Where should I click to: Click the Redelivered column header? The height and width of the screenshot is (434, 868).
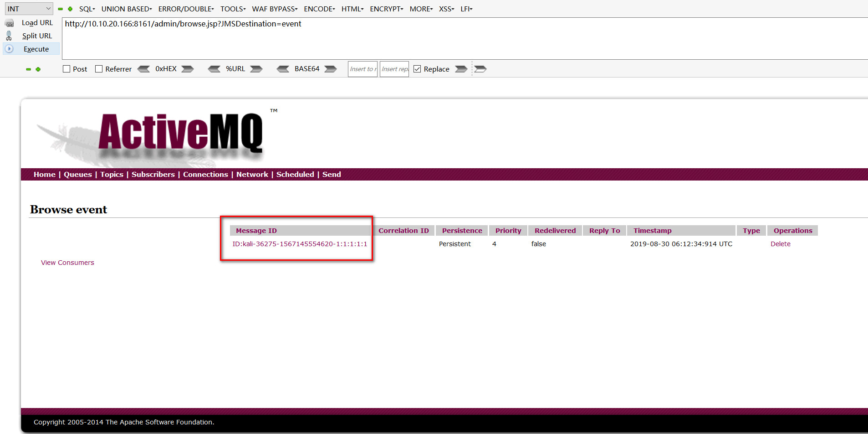click(x=555, y=231)
